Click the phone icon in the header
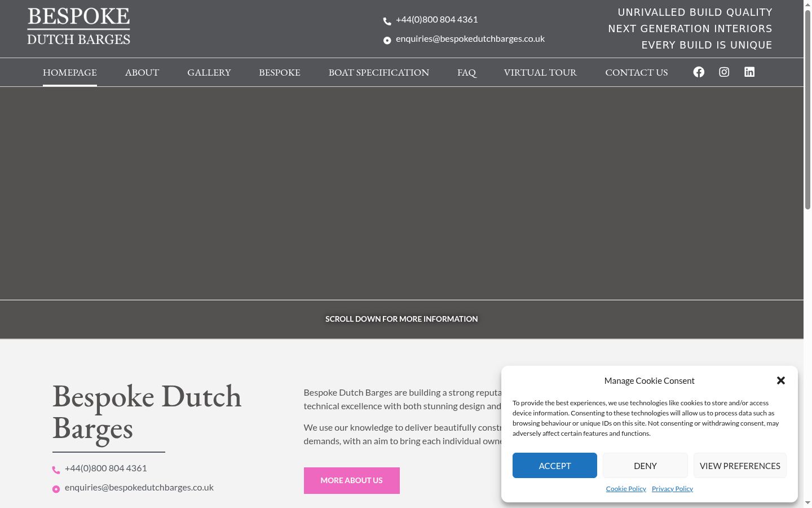812x508 pixels. (x=387, y=21)
